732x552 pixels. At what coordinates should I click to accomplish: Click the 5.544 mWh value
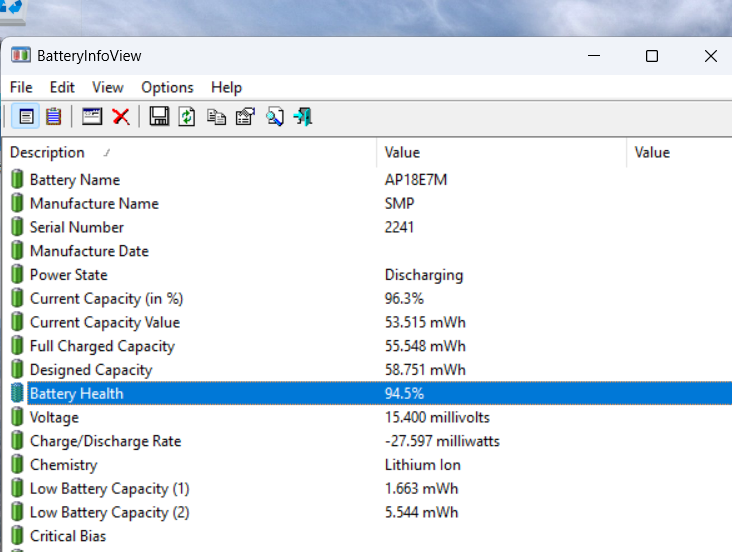[422, 513]
